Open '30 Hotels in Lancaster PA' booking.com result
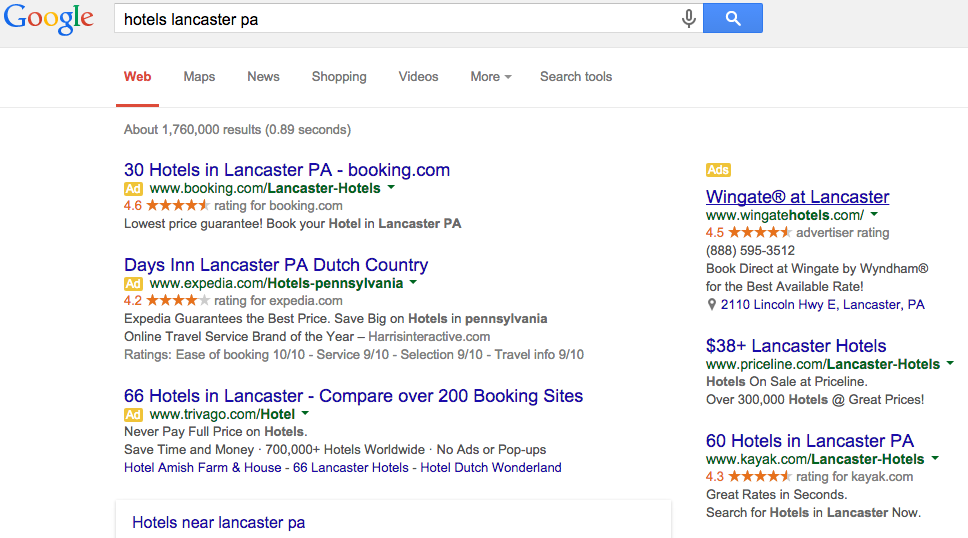The image size is (968, 538). click(x=287, y=170)
